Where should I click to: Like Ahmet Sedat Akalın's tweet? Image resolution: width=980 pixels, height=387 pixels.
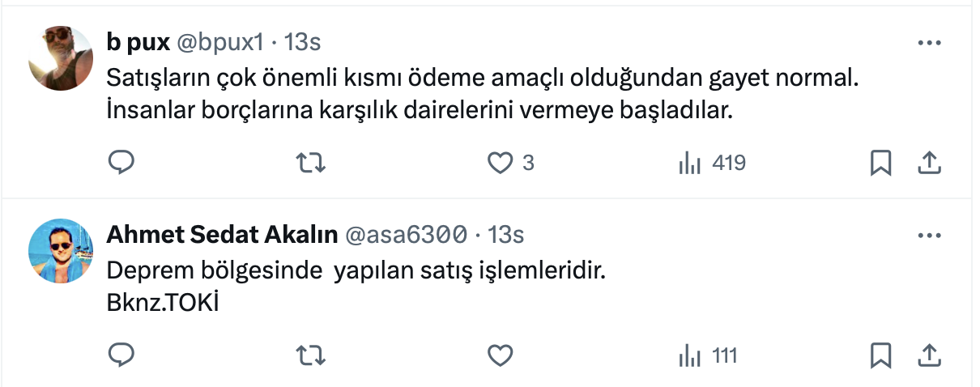(x=501, y=355)
